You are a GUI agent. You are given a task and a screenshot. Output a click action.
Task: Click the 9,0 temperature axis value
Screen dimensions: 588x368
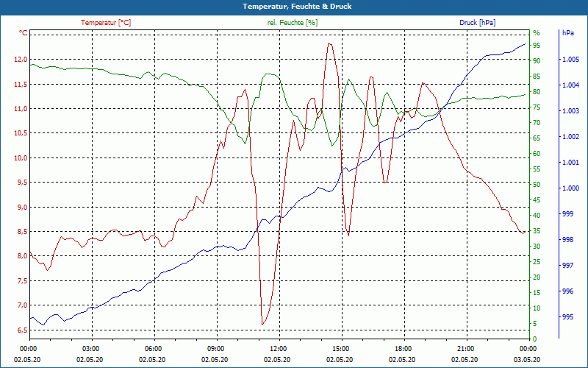(22, 207)
